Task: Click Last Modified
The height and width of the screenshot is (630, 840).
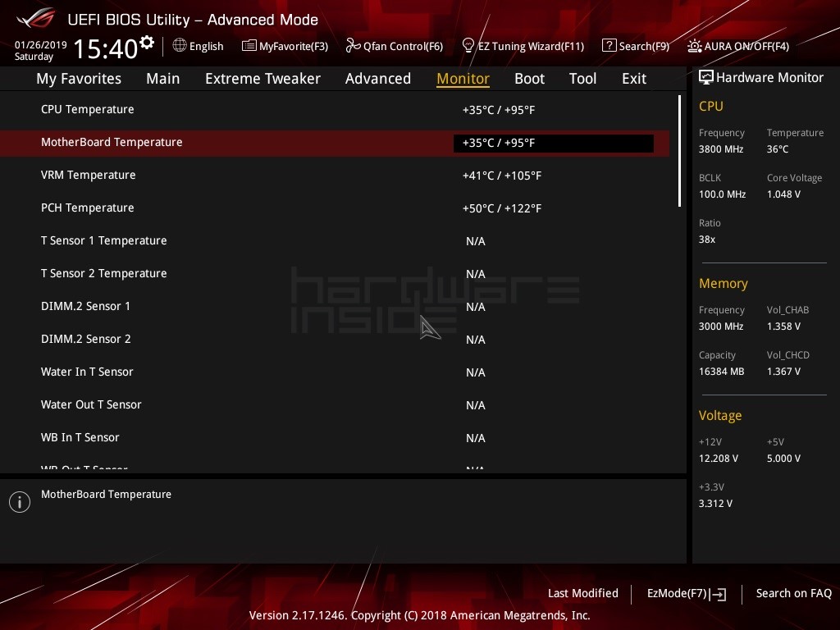Action: (583, 594)
